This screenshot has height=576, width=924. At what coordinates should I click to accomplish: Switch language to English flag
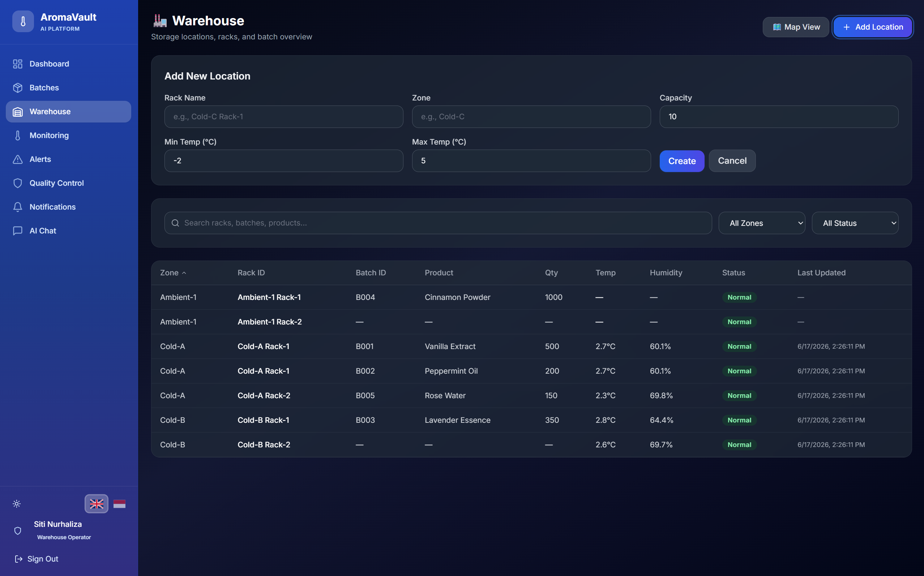[x=97, y=504]
